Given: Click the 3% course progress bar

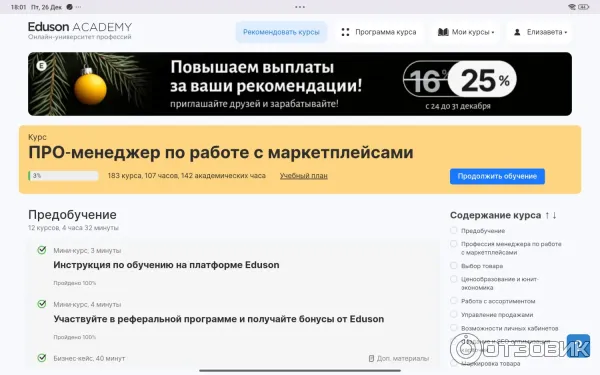Looking at the screenshot, I should tap(63, 176).
